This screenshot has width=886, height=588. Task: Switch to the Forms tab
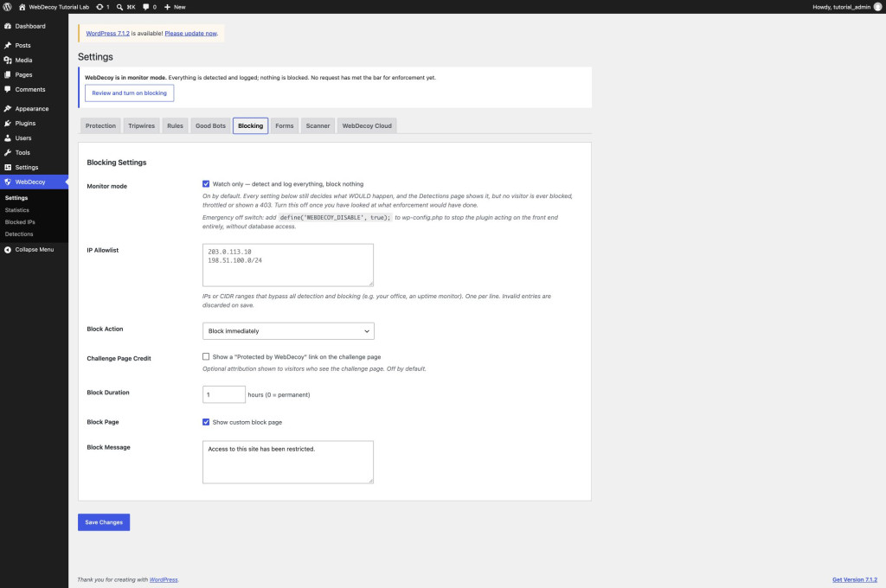click(284, 126)
